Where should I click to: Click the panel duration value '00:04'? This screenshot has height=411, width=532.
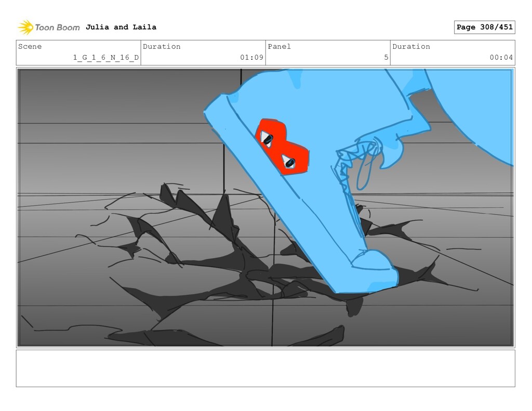pyautogui.click(x=501, y=57)
